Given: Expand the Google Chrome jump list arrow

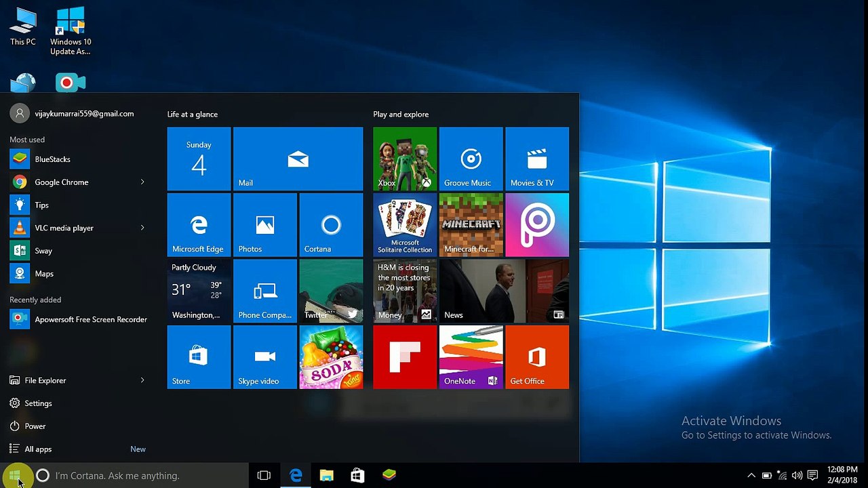Looking at the screenshot, I should pyautogui.click(x=142, y=182).
